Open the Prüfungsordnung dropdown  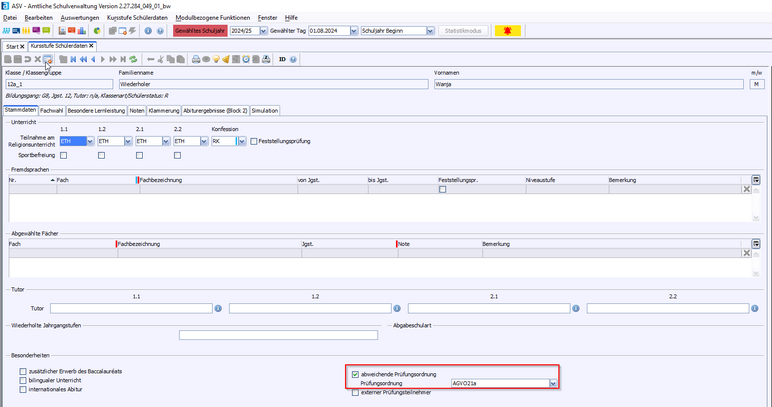point(552,383)
